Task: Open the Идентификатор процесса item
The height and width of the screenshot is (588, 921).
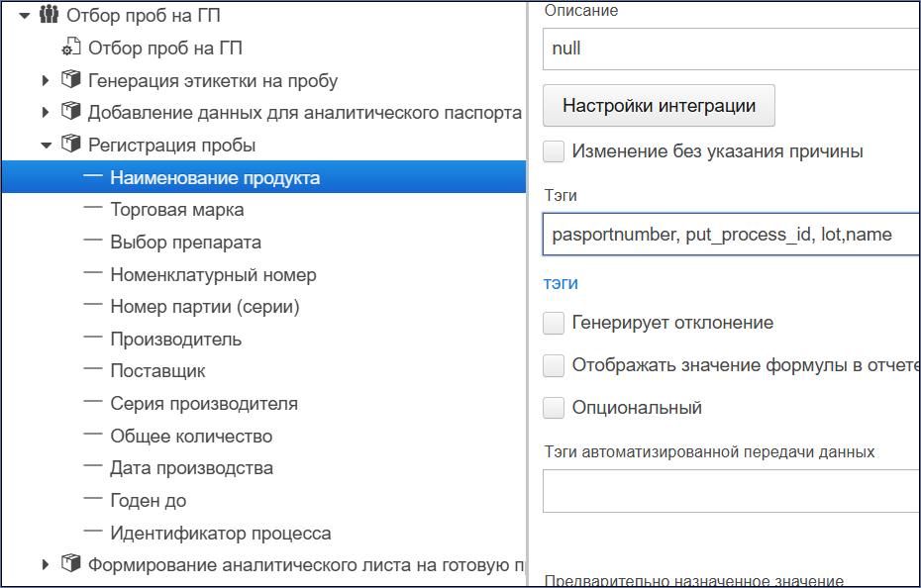Action: [221, 533]
